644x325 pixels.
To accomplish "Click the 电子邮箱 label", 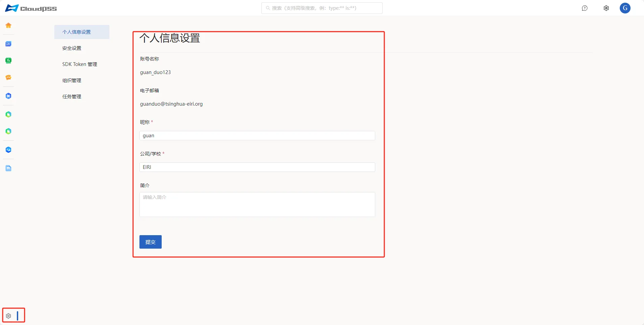I will click(150, 91).
